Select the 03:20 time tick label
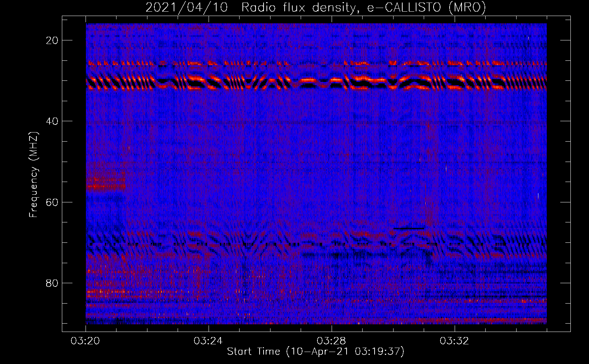The height and width of the screenshot is (364, 589). 86,341
